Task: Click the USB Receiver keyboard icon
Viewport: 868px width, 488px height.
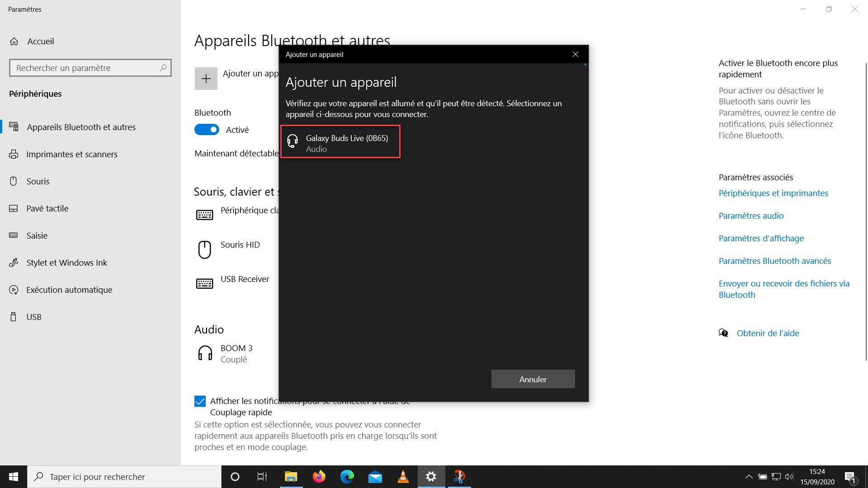Action: click(x=204, y=283)
